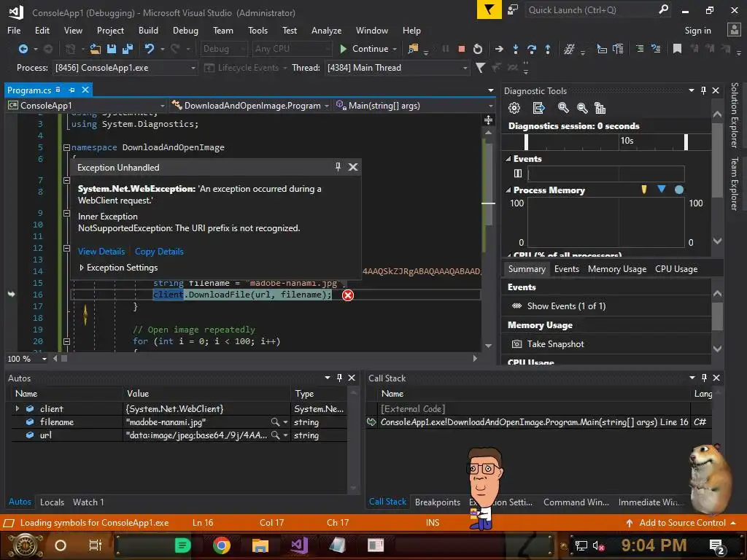Click the code editor vertical scrollbar
The image size is (747, 560).
[x=488, y=238]
